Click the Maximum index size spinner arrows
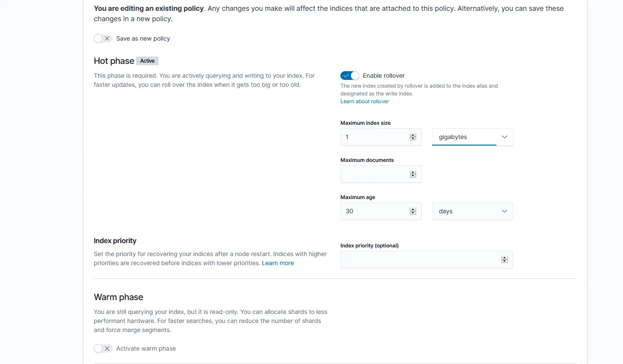This screenshot has height=364, width=623. tap(413, 137)
